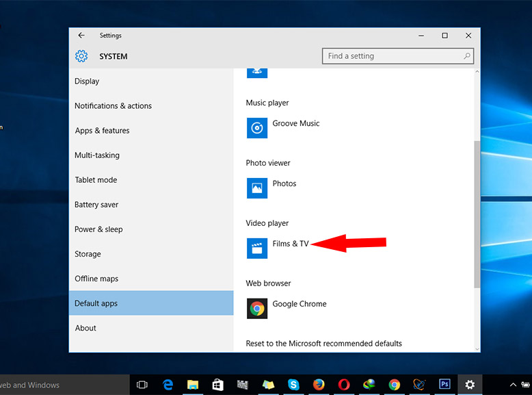Screen dimensions: 532x395
Task: Launch Firefox from the taskbar
Action: 319,385
